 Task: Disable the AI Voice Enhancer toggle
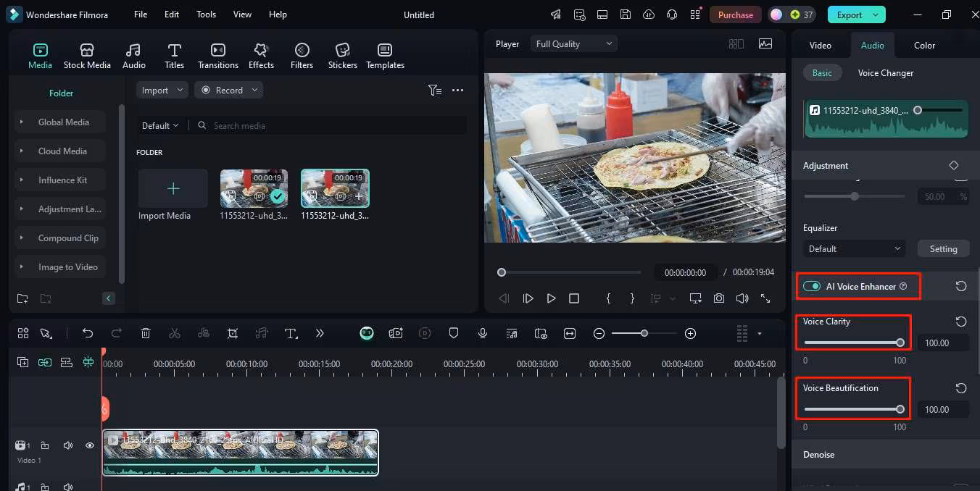point(812,287)
